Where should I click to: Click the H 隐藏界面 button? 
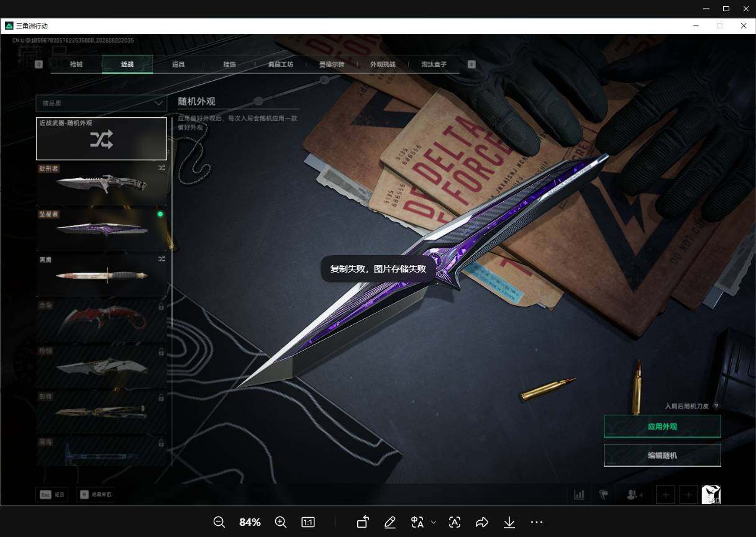[96, 495]
